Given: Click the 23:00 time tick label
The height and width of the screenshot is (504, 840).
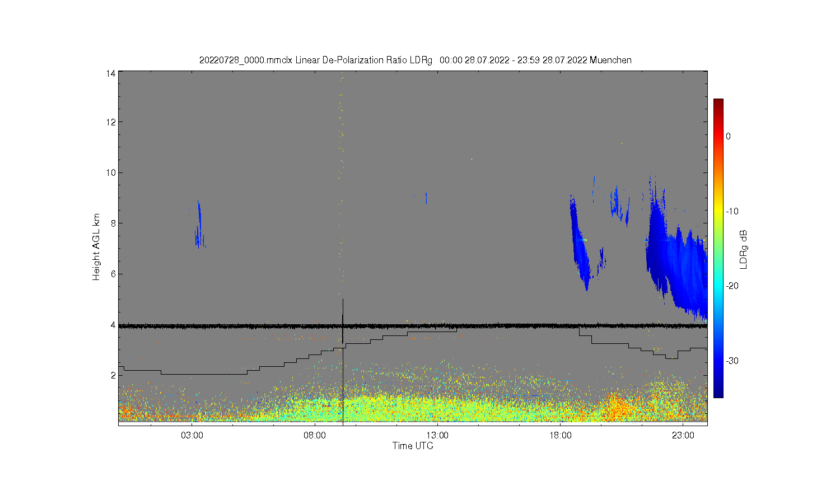Looking at the screenshot, I should [x=683, y=435].
